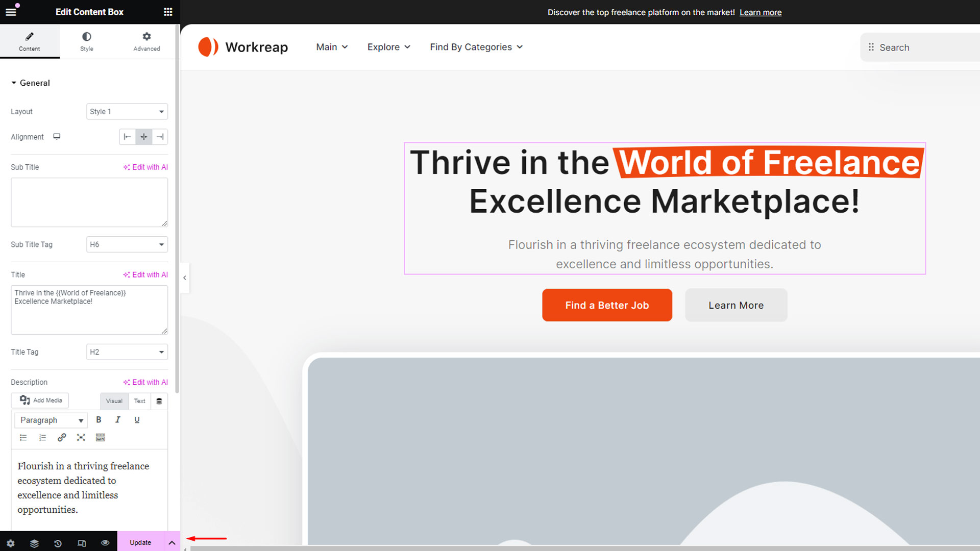The width and height of the screenshot is (980, 551).
Task: Switch to the Style tab
Action: [x=87, y=41]
